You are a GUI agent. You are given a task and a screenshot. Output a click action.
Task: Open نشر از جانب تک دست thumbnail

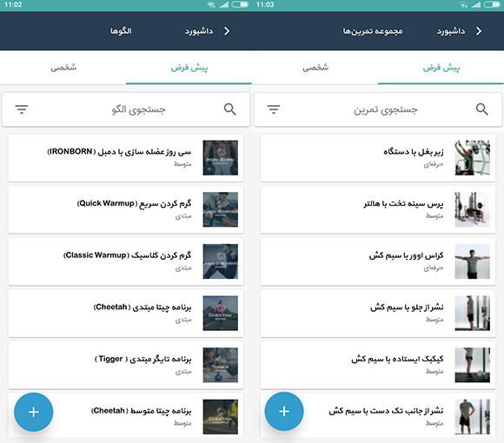pos(473,417)
